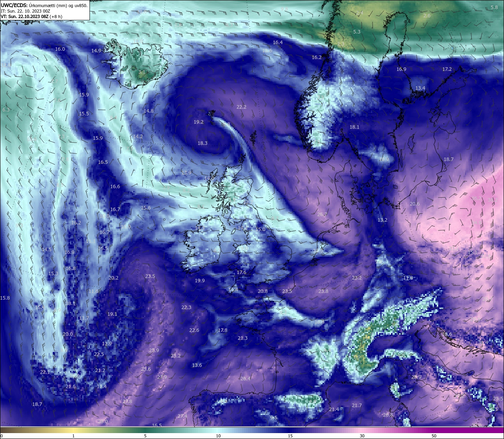Click the 16.4 value in the Norwegian Sea

click(x=278, y=43)
